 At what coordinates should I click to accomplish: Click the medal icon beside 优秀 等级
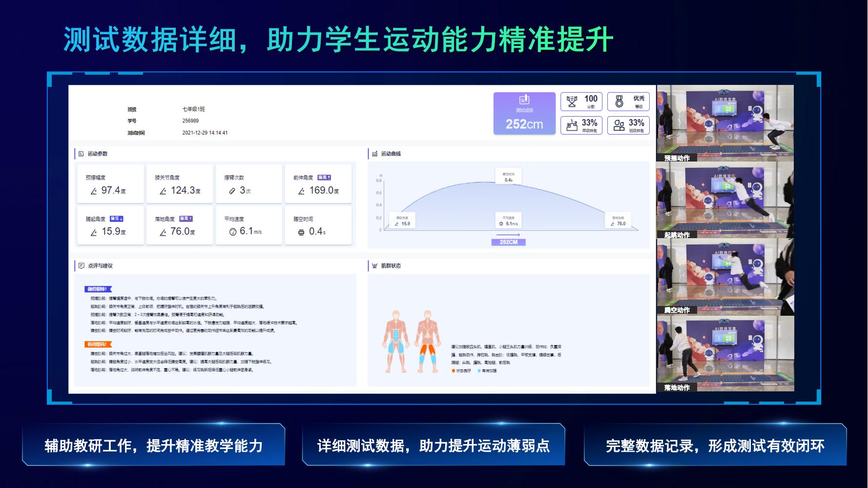[x=619, y=102]
